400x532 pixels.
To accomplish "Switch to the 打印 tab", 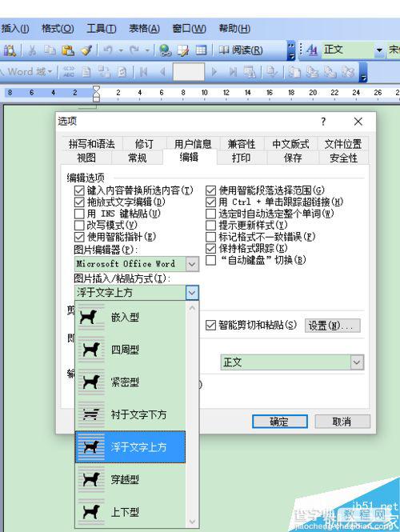I will [242, 158].
